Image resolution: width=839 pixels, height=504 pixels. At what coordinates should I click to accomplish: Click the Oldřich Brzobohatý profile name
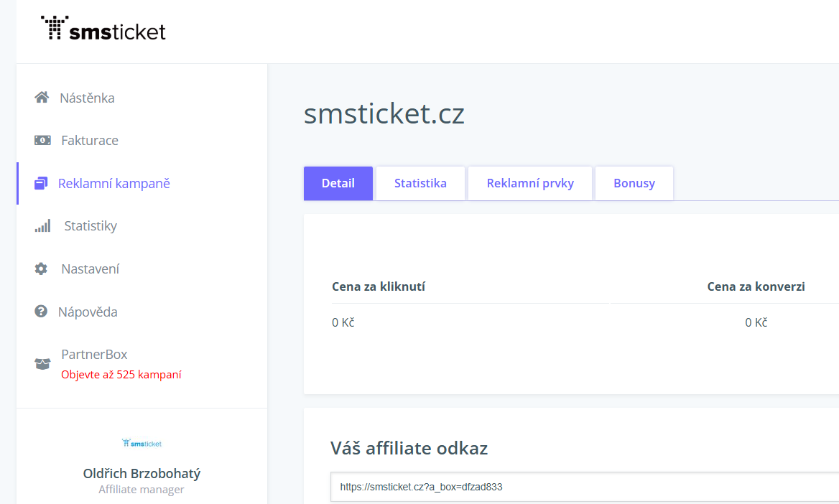pos(142,474)
